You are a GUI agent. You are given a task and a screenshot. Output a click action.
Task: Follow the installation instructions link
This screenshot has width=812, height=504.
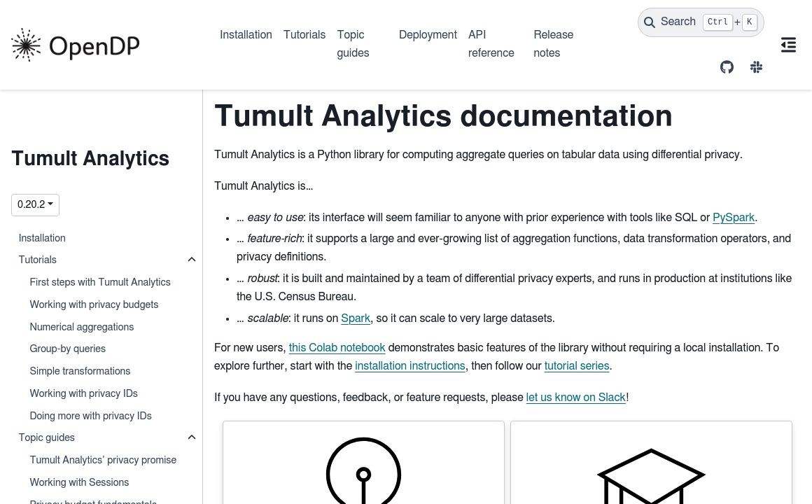(x=409, y=366)
